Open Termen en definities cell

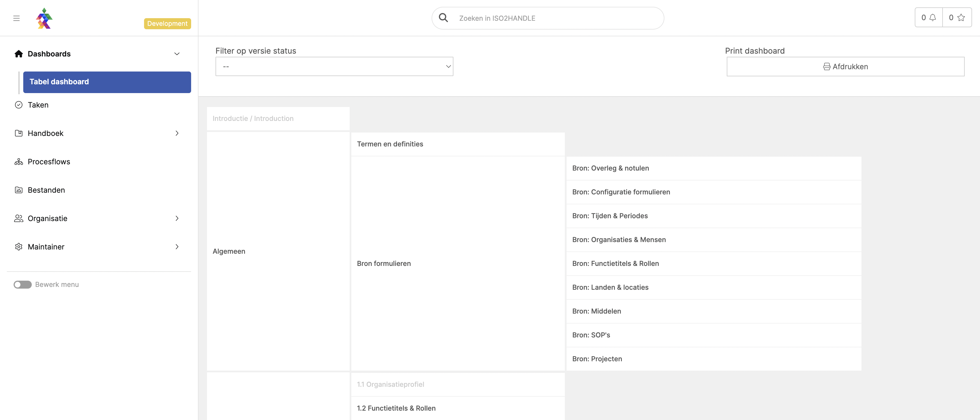click(458, 144)
